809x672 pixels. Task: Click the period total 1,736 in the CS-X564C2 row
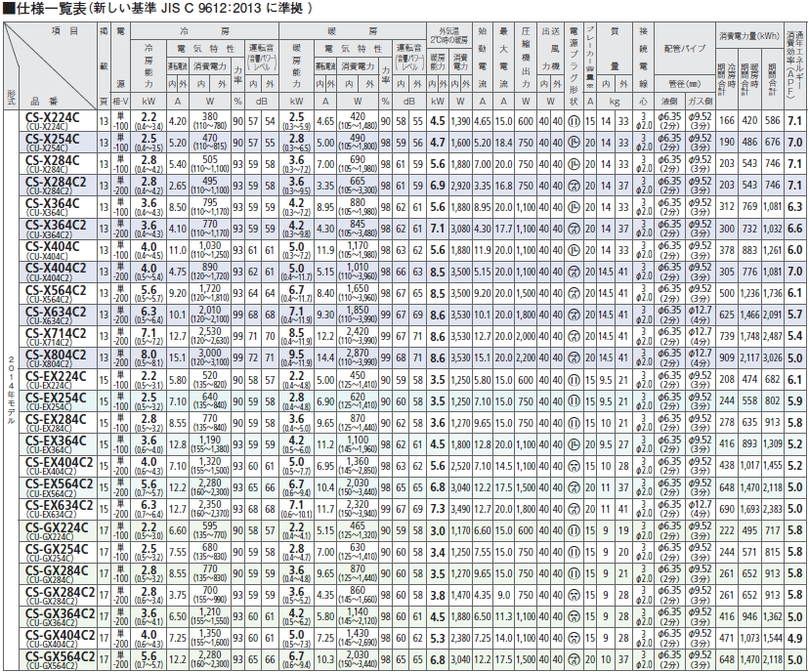[x=773, y=293]
